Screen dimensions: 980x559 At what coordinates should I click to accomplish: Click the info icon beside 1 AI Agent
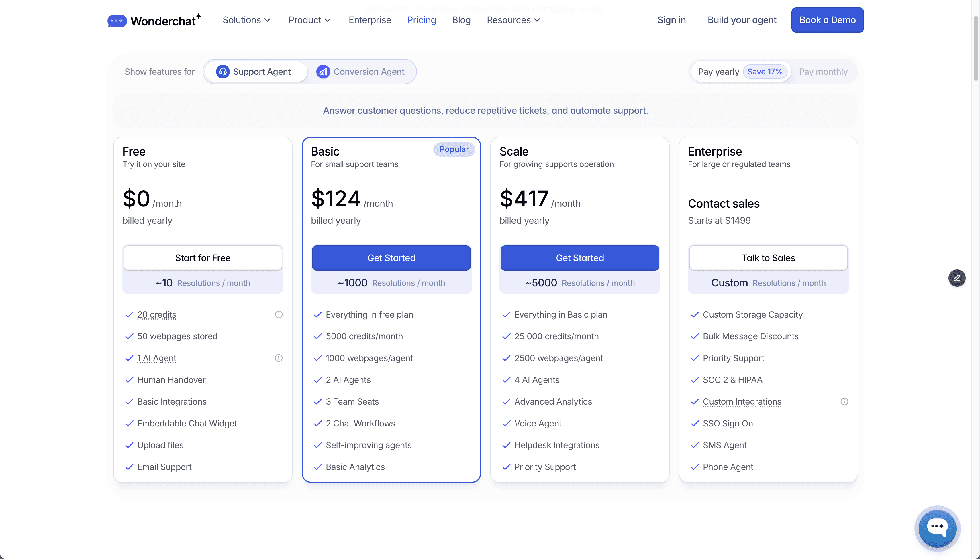click(279, 358)
